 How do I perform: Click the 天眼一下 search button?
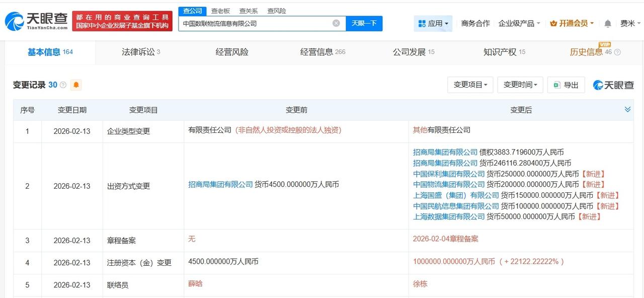pos(364,23)
